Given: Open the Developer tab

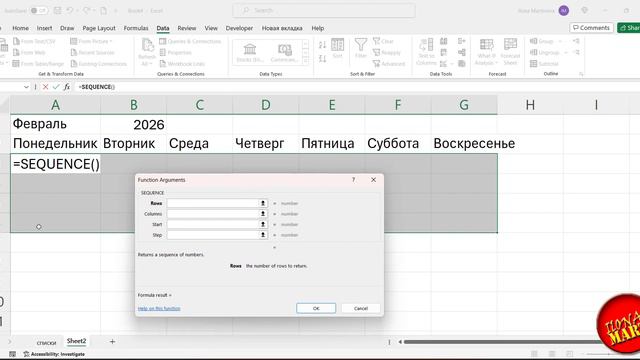Looking at the screenshot, I should (239, 28).
